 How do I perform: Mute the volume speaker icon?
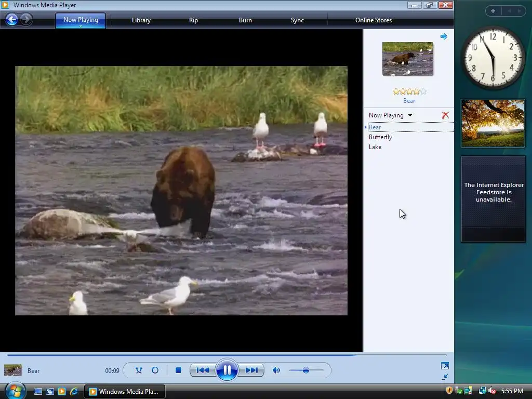(276, 370)
